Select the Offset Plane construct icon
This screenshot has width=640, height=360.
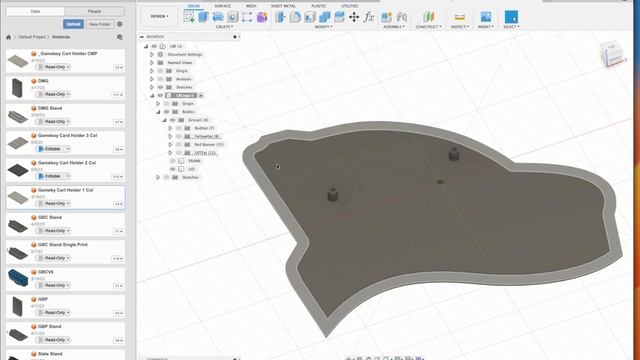(428, 17)
